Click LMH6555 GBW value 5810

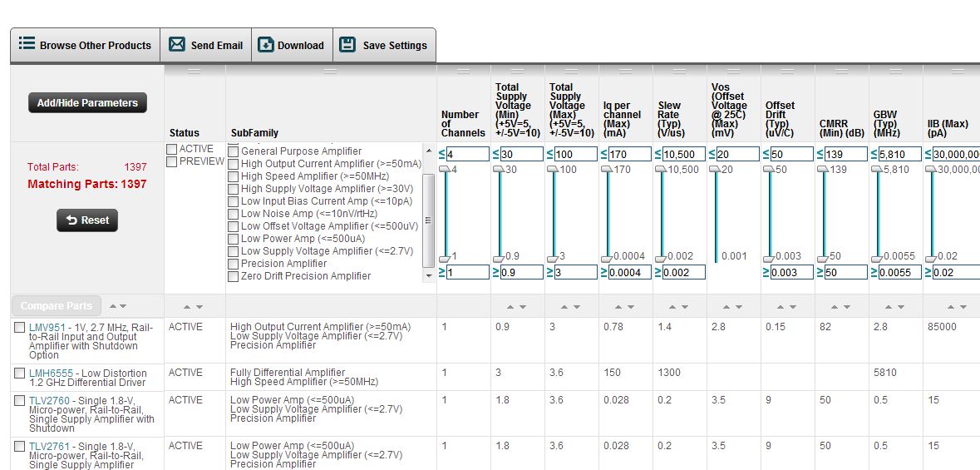(885, 373)
